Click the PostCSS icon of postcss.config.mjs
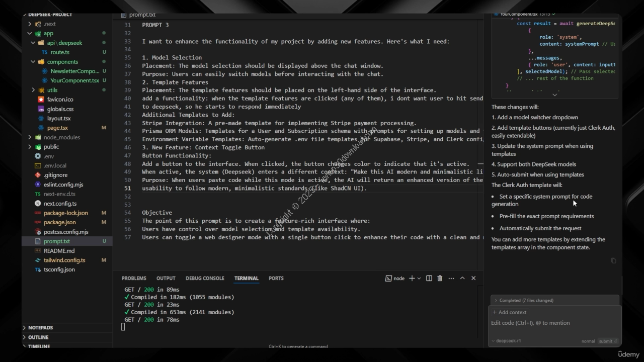This screenshot has width=644, height=362. [x=38, y=232]
